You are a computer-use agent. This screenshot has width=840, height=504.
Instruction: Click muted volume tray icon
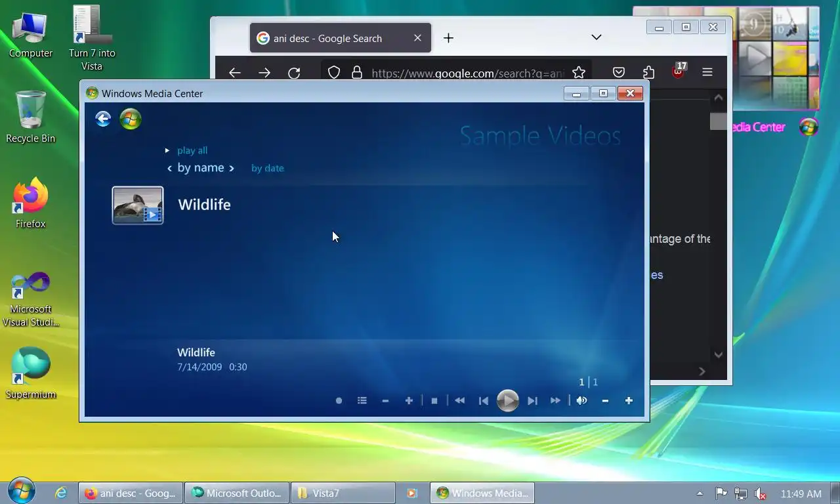pyautogui.click(x=760, y=493)
